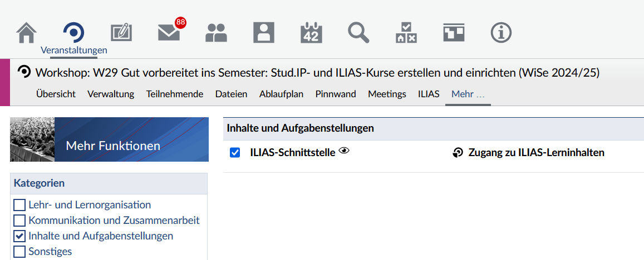644x260 pixels.
Task: Uncheck Inhalte und Aufgabenstellungen category
Action: click(19, 236)
